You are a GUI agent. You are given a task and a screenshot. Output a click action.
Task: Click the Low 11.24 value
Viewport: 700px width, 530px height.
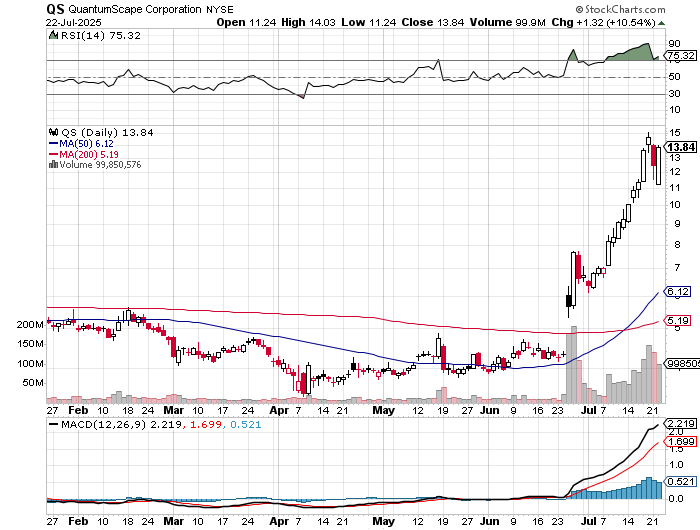pyautogui.click(x=369, y=22)
